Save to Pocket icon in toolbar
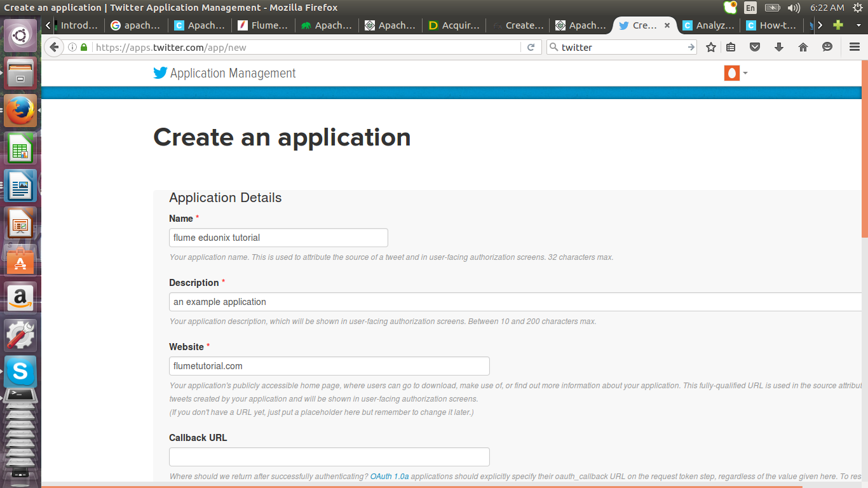868x488 pixels. point(755,47)
